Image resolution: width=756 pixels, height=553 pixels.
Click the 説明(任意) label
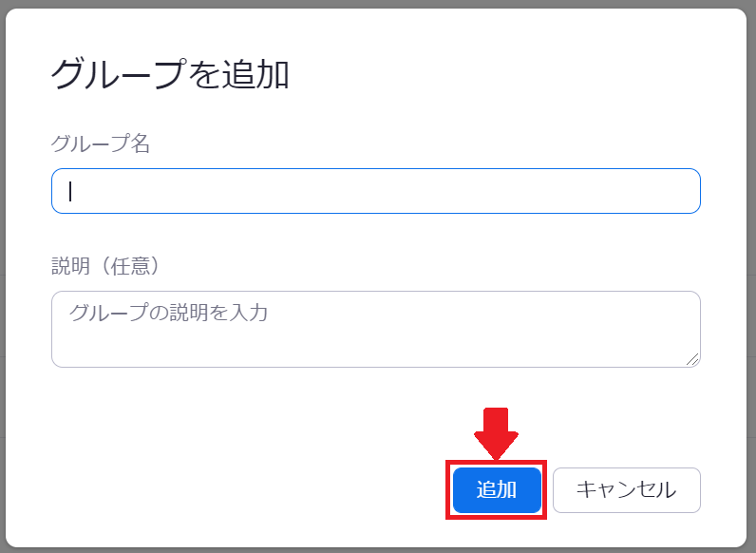[x=105, y=265]
